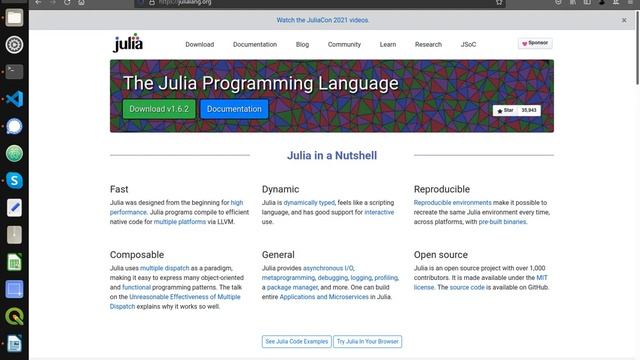This screenshot has width=640, height=360.
Task: Open the metaprogramming link
Action: tap(288, 278)
